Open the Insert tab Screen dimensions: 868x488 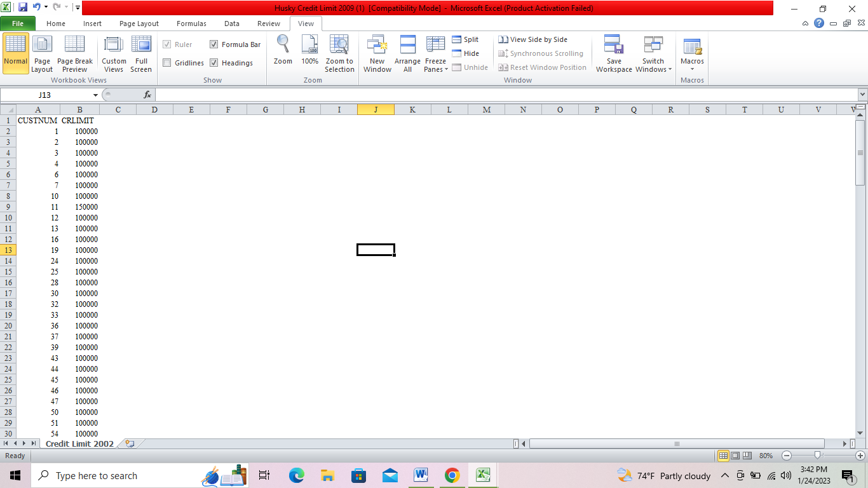(92, 24)
